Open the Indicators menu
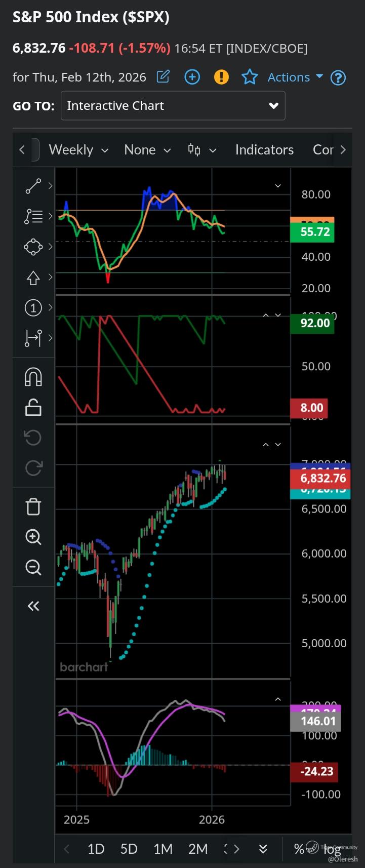The width and height of the screenshot is (365, 868). click(264, 150)
